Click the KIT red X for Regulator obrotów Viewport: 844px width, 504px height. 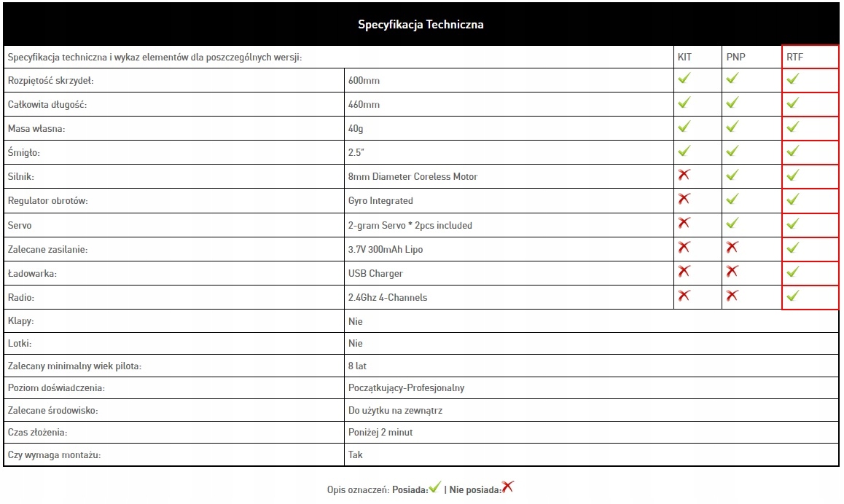684,199
